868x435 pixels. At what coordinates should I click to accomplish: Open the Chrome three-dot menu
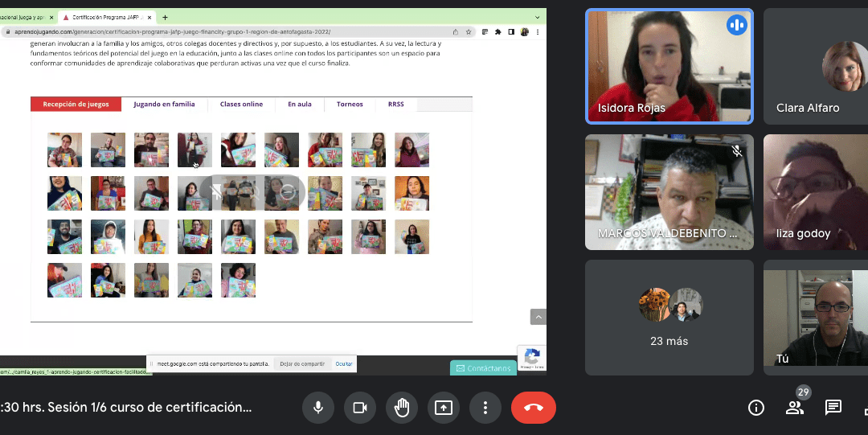538,32
